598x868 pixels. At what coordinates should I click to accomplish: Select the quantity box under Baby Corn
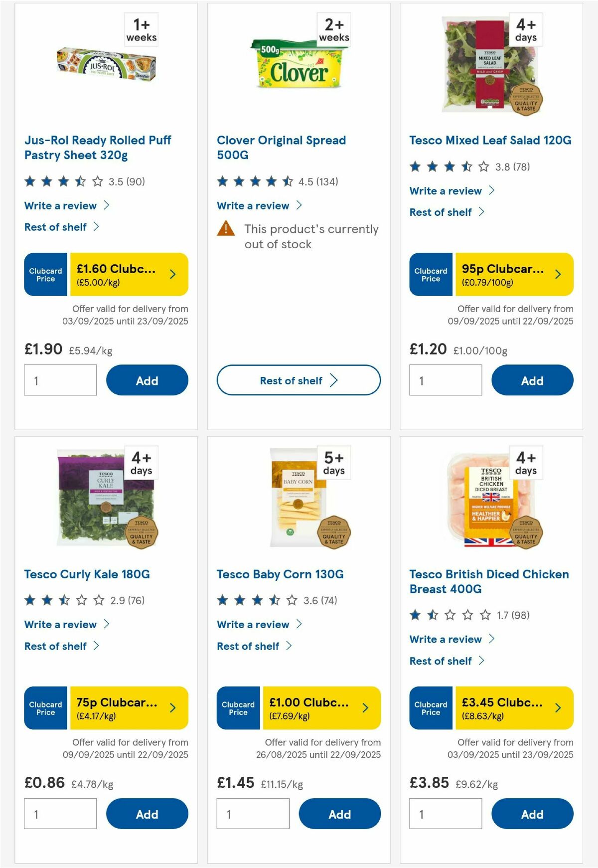253,813
